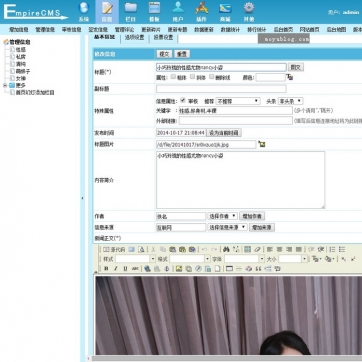The image size is (362, 362).
Task: Click the title color picker icon
Action: coord(290,77)
